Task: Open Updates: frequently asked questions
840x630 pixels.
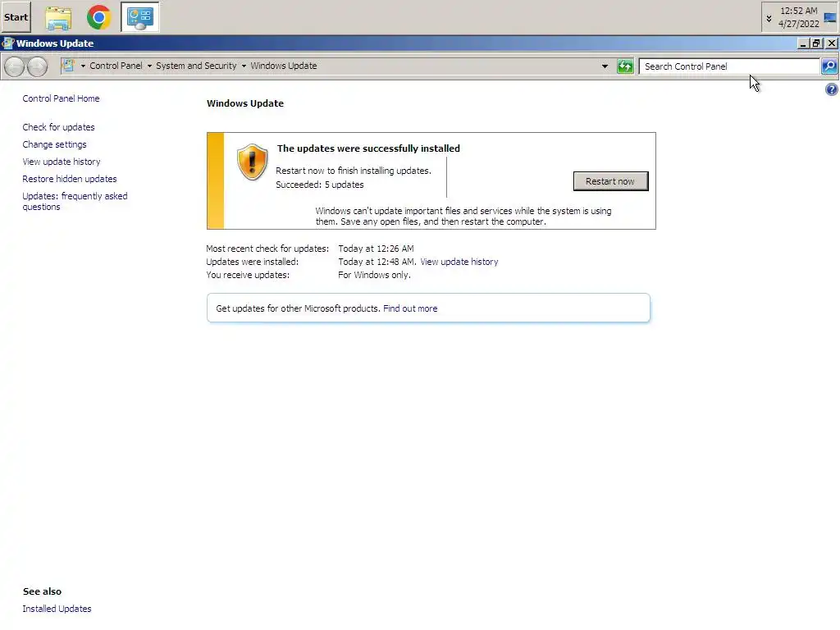Action: tap(75, 202)
